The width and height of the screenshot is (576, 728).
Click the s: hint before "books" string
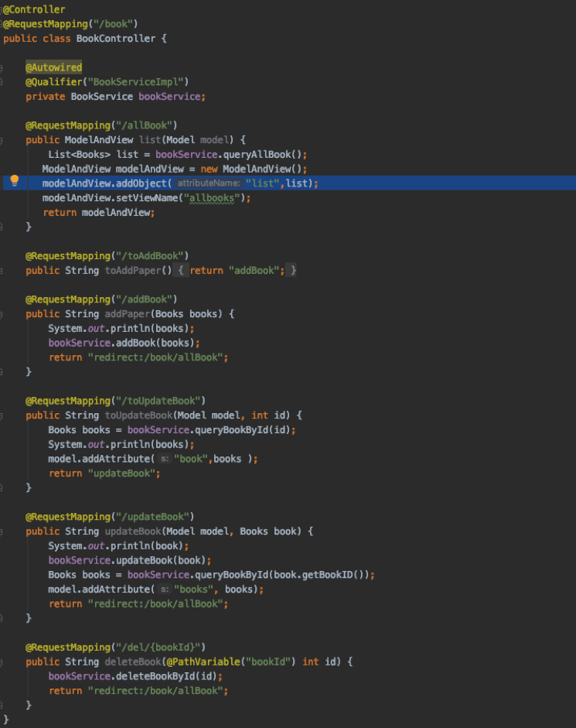pyautogui.click(x=165, y=590)
